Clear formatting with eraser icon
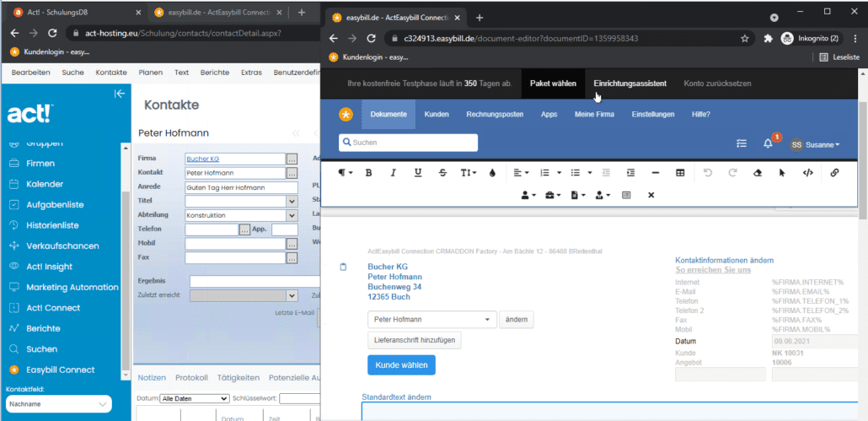868x421 pixels. click(758, 173)
